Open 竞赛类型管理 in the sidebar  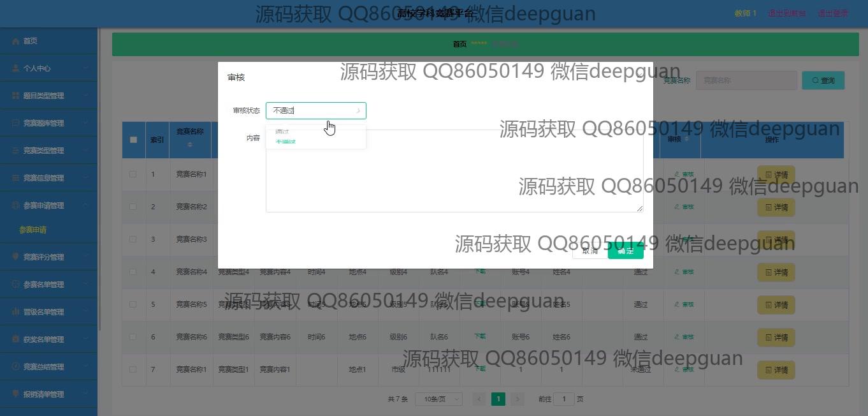pos(48,151)
